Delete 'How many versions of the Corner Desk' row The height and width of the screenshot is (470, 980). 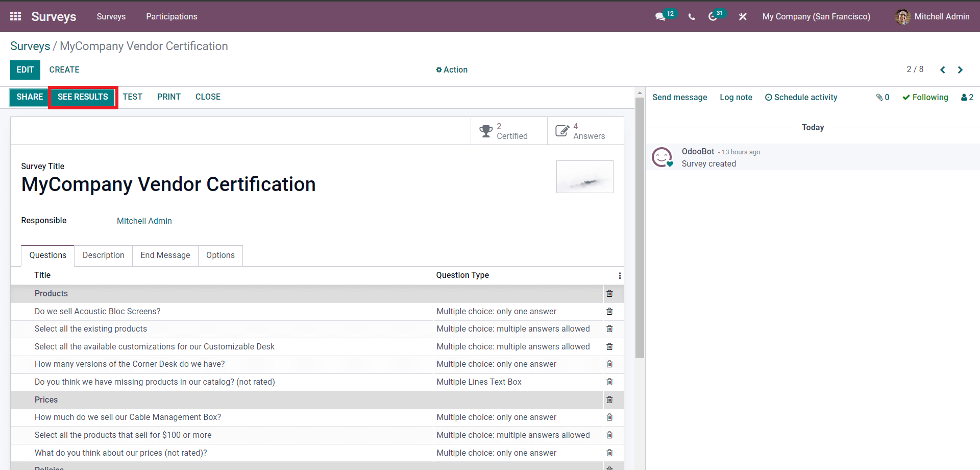[609, 364]
